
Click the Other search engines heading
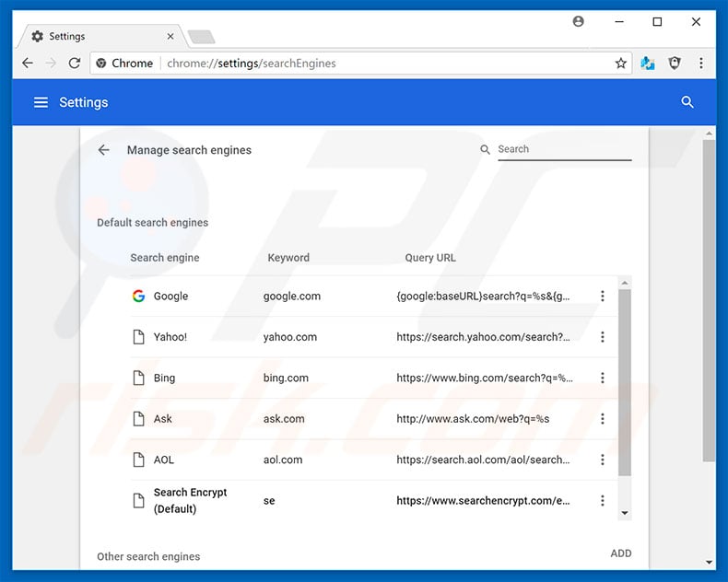pos(148,556)
